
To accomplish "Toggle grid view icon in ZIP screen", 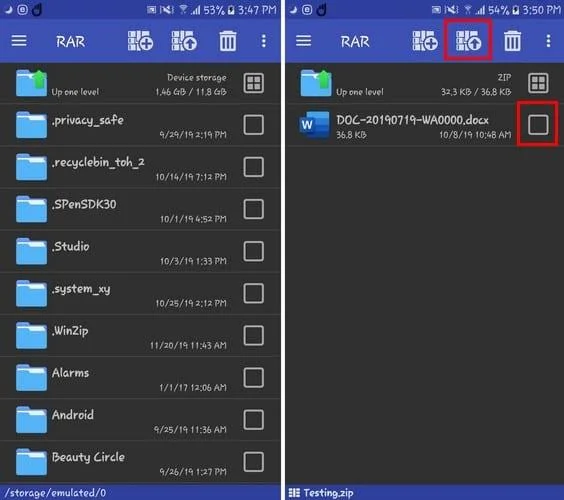I will tap(538, 83).
